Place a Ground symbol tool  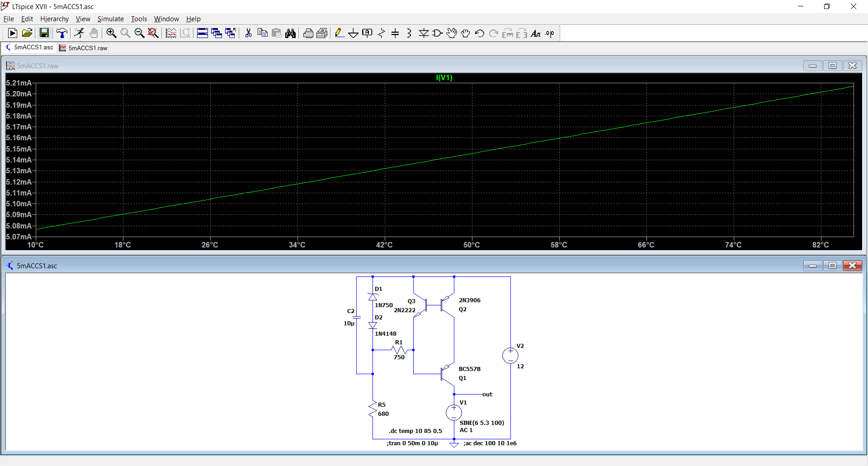point(354,33)
